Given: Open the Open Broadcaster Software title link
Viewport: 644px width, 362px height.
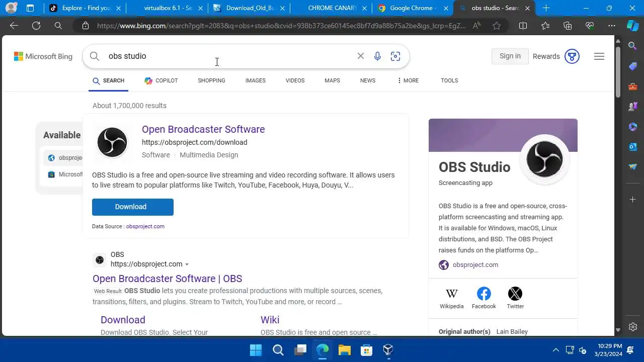Looking at the screenshot, I should [203, 129].
